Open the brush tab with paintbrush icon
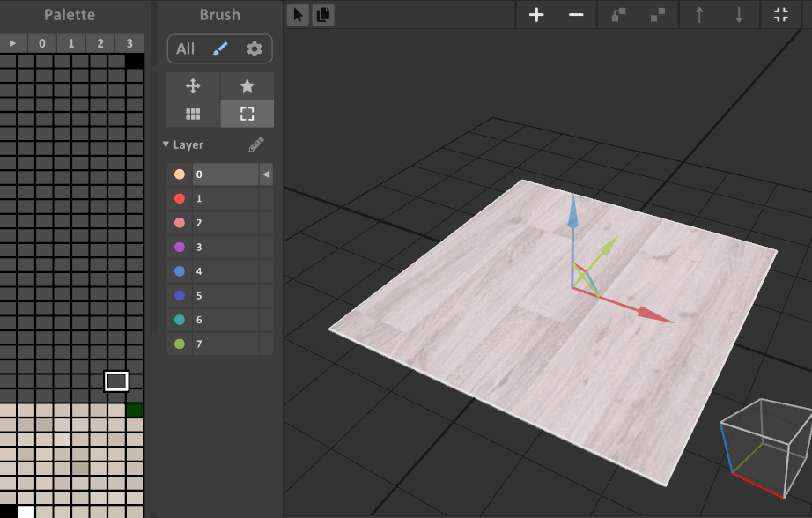The image size is (812, 518). click(x=221, y=49)
